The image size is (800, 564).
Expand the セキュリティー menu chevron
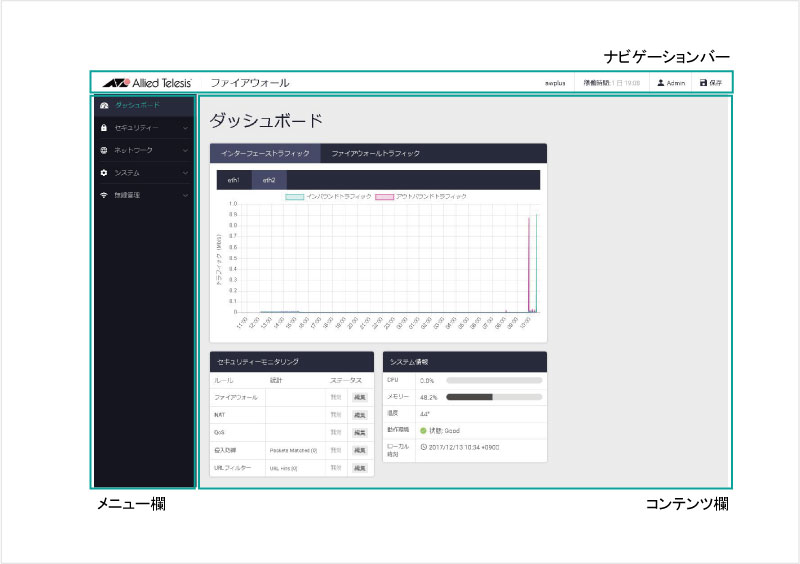click(x=185, y=128)
